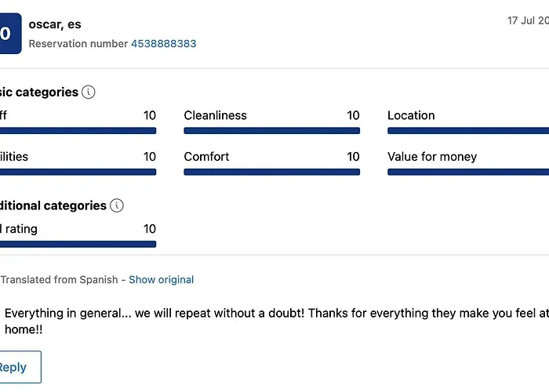Click the Location rating bar
The width and height of the screenshot is (549, 392).
pos(467,131)
